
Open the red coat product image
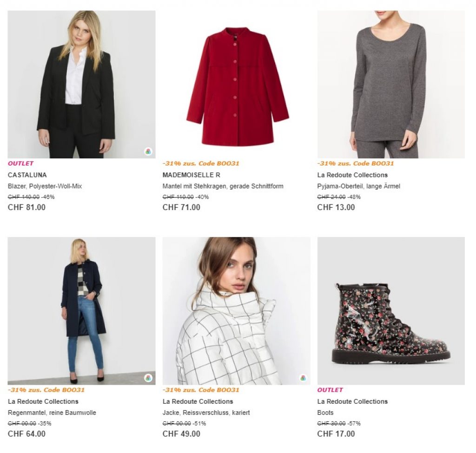pos(236,84)
